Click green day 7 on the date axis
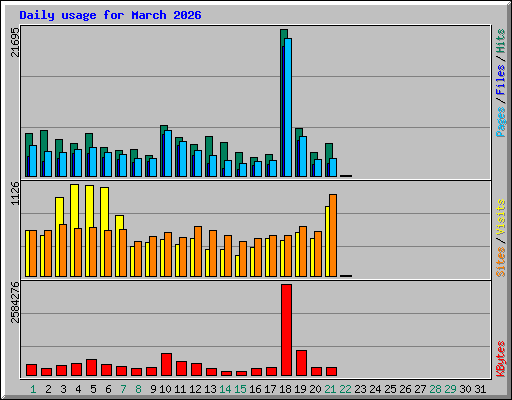The height and width of the screenshot is (400, 512). 123,389
